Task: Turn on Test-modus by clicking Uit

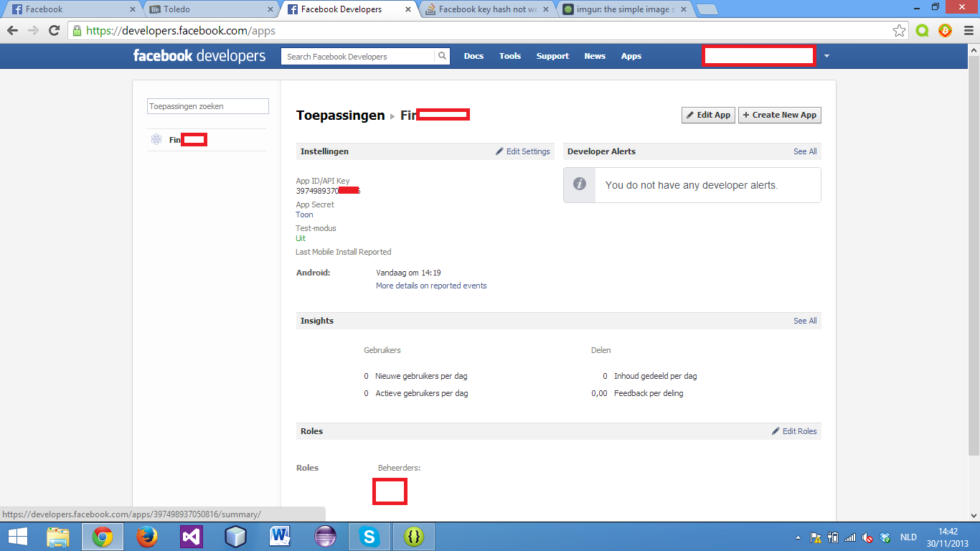Action: 299,237
